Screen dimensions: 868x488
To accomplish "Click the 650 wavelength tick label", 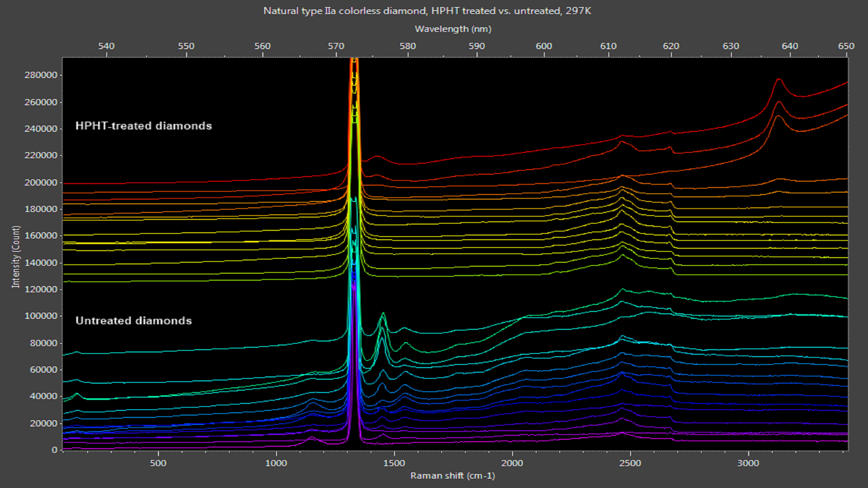I will (x=846, y=46).
